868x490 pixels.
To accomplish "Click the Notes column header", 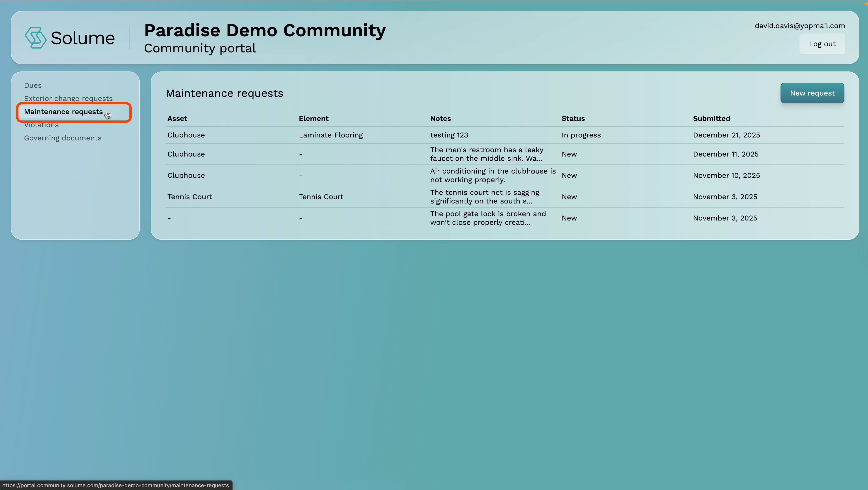I will 440,118.
